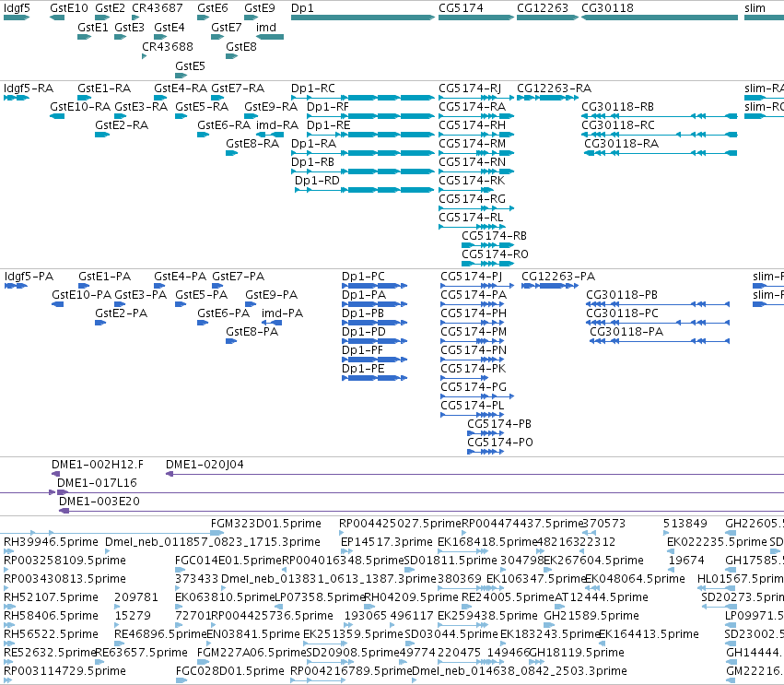
Task: Click EST RE46896.5prime
Action: tap(160, 634)
